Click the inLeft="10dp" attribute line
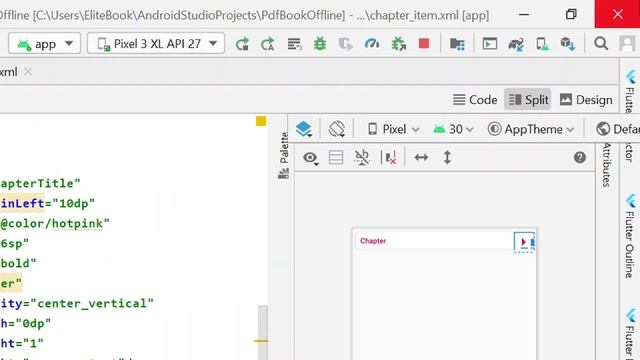The width and height of the screenshot is (640, 360). 47,203
